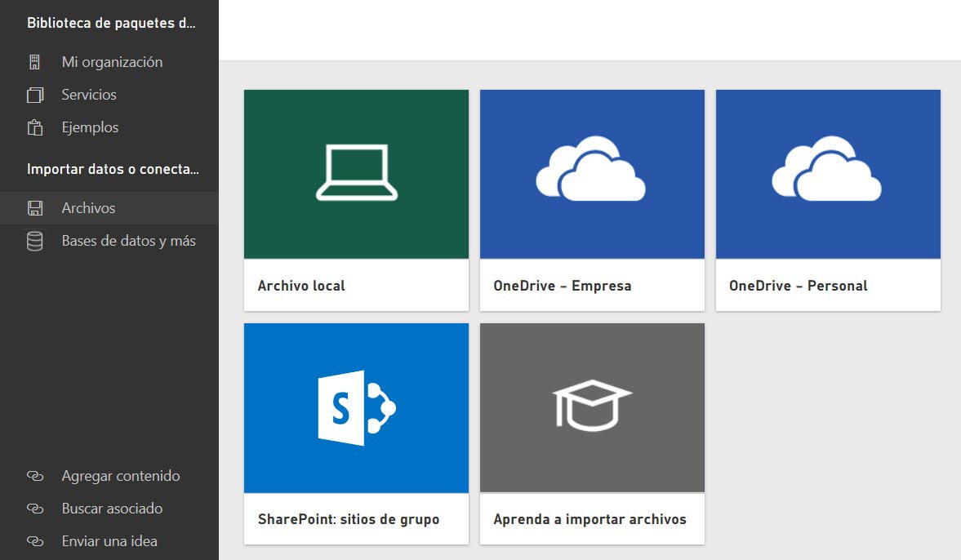Screen dimensions: 961x560
Task: Open Mi organización in the sidebar
Action: pyautogui.click(x=112, y=62)
